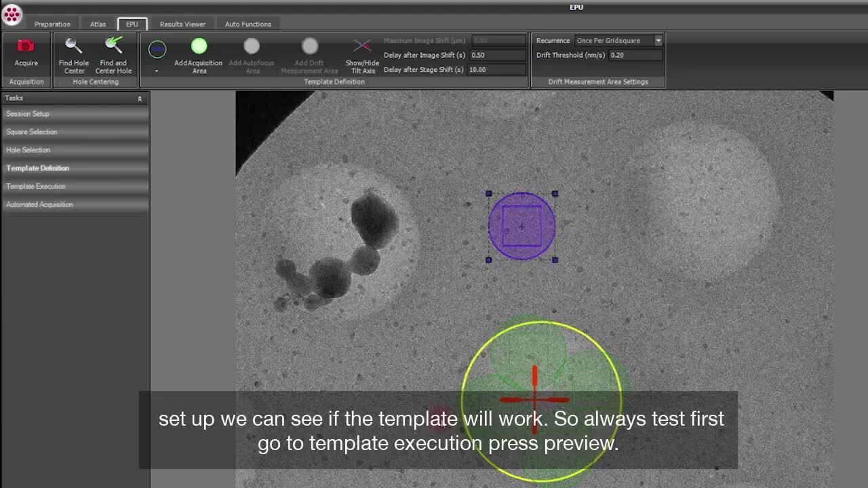Click Find and Center Hole tool
Viewport: 868px width, 488px height.
[x=113, y=47]
